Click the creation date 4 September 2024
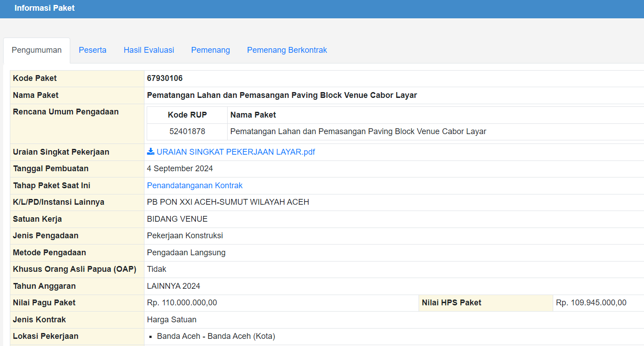The image size is (644, 346). [180, 169]
